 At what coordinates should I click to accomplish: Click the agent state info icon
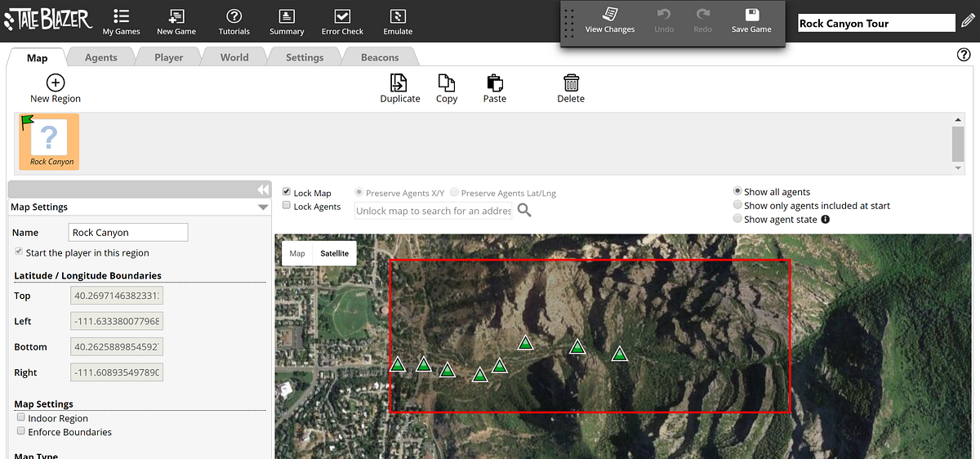[825, 219]
